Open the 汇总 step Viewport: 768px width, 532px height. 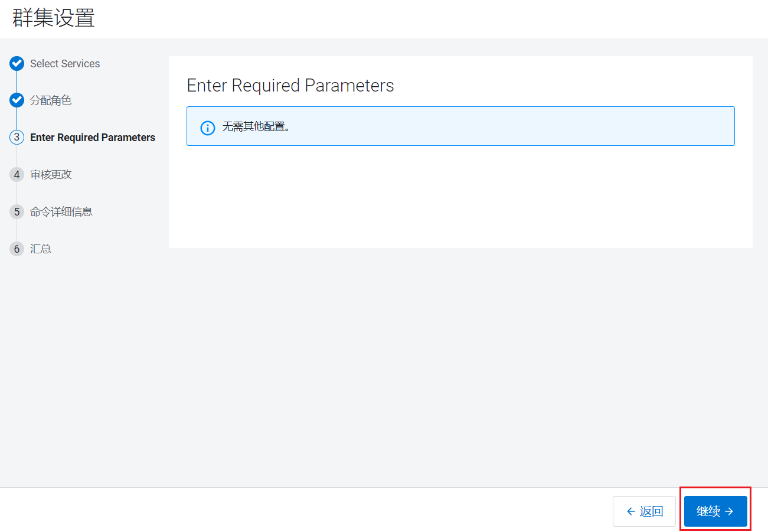pyautogui.click(x=41, y=249)
